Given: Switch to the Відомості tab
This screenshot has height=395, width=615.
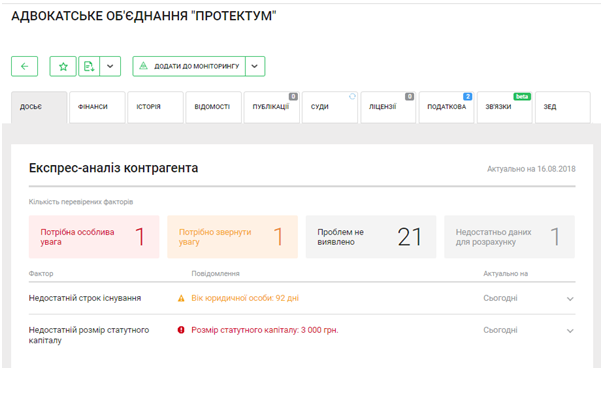Looking at the screenshot, I should pos(214,107).
